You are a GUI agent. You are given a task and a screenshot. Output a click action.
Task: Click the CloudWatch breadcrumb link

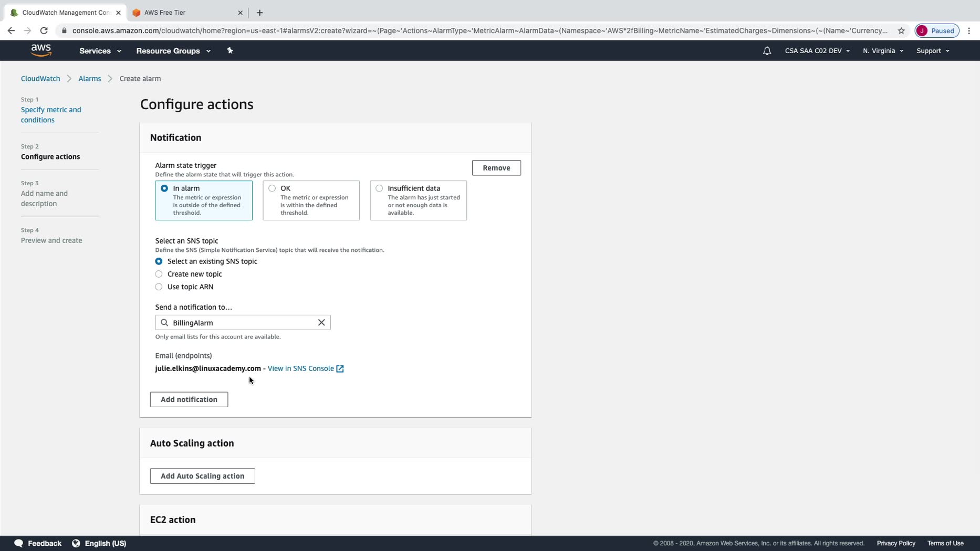click(x=40, y=79)
